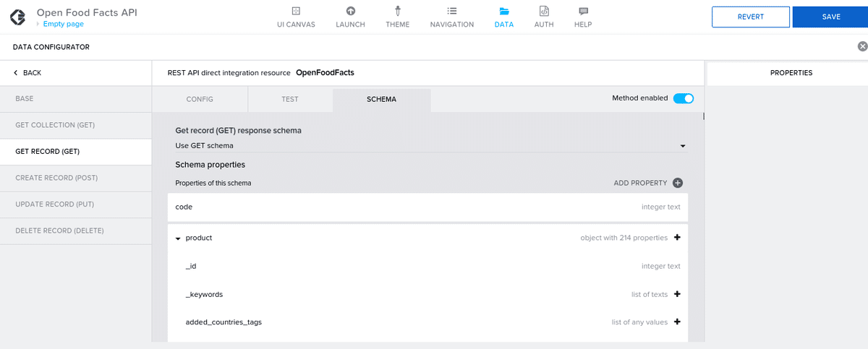Switch to the Config tab
Viewport: 868px width, 349px height.
pyautogui.click(x=200, y=100)
